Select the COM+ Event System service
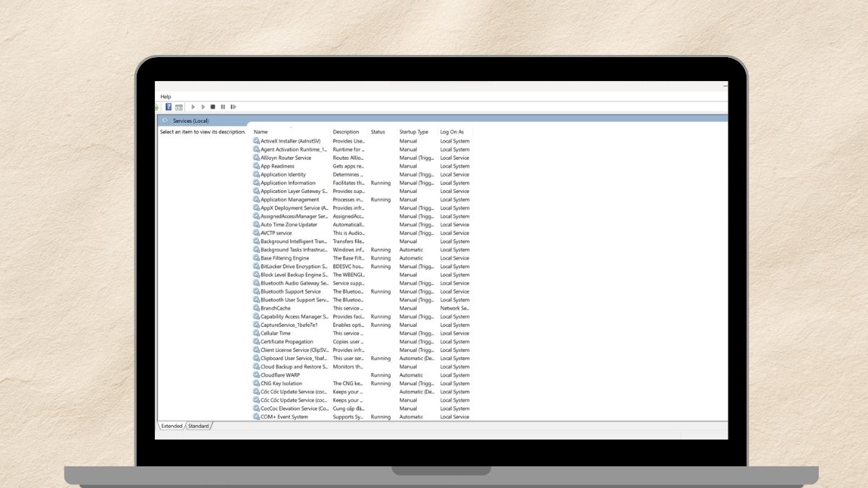Viewport: 868px width, 488px height. coord(284,417)
